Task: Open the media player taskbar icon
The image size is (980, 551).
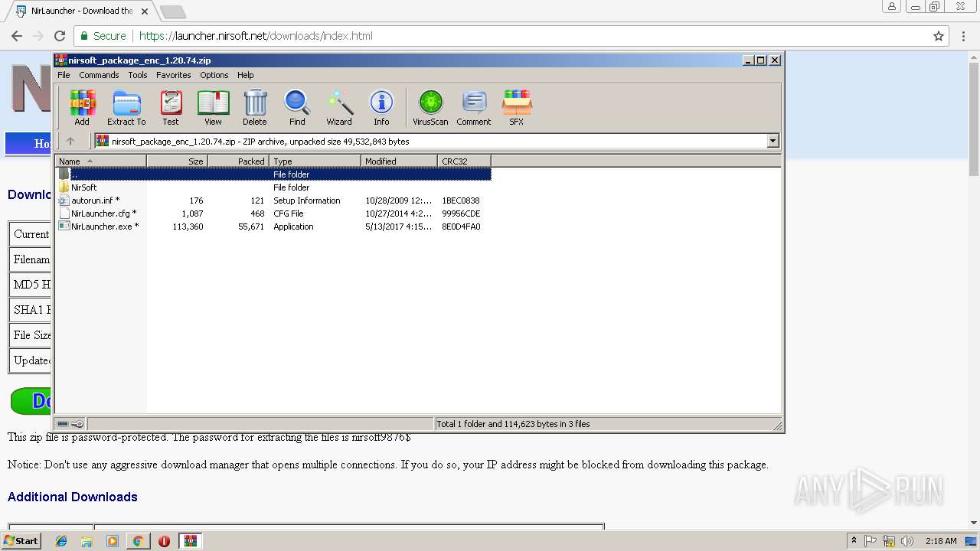Action: click(x=113, y=541)
